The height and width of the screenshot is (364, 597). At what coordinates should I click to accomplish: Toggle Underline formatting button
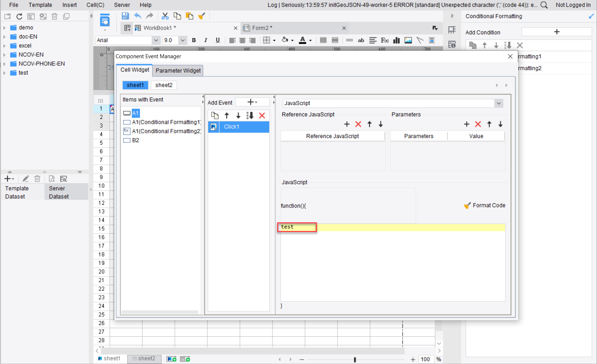(218, 40)
